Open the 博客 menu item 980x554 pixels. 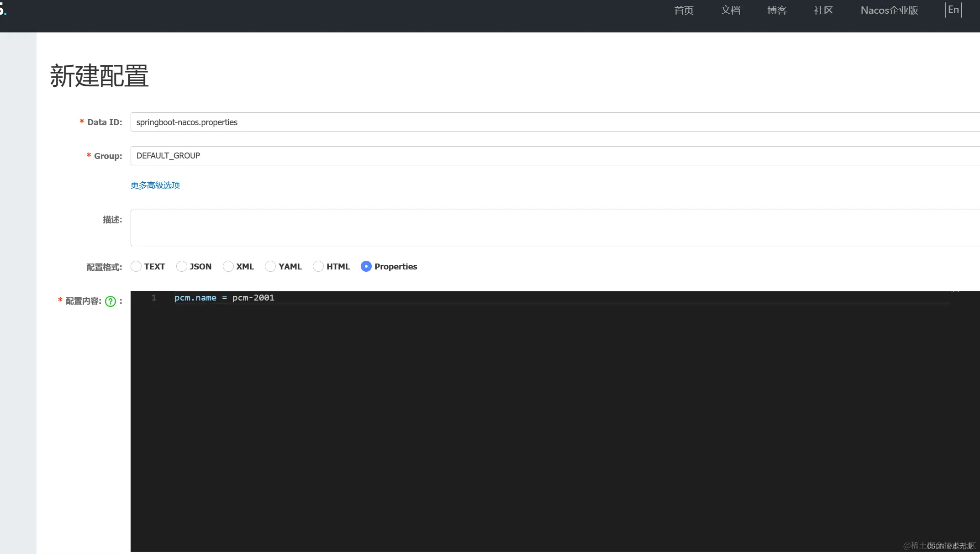[777, 11]
